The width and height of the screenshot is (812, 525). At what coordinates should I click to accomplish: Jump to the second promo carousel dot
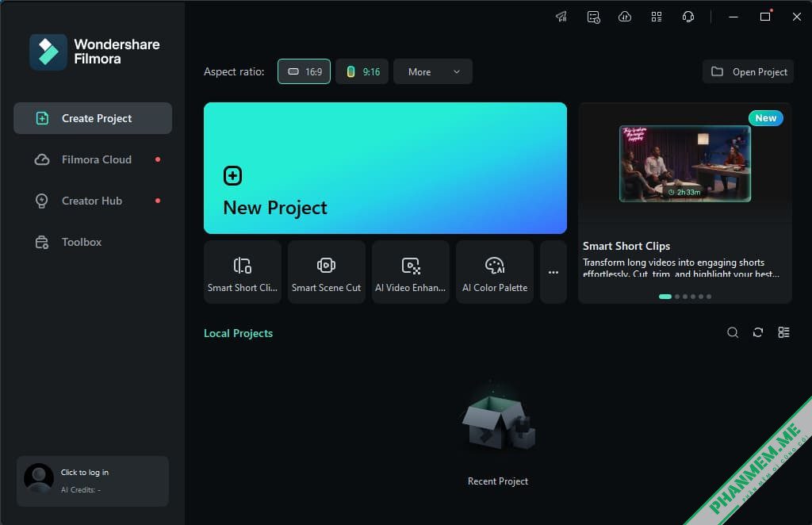(677, 297)
